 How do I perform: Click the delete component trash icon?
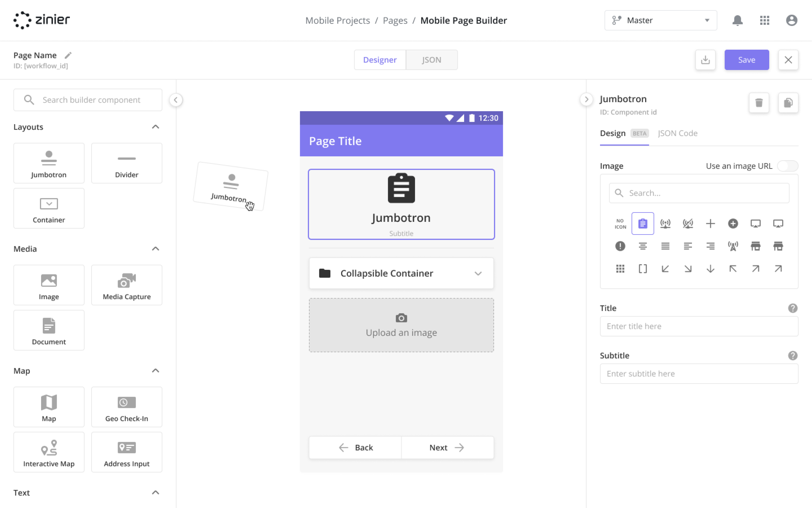[759, 103]
